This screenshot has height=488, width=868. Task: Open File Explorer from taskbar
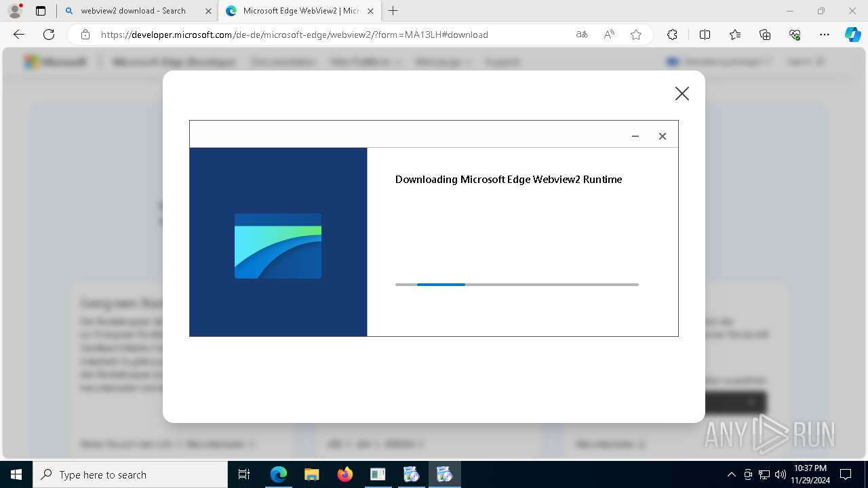[311, 474]
